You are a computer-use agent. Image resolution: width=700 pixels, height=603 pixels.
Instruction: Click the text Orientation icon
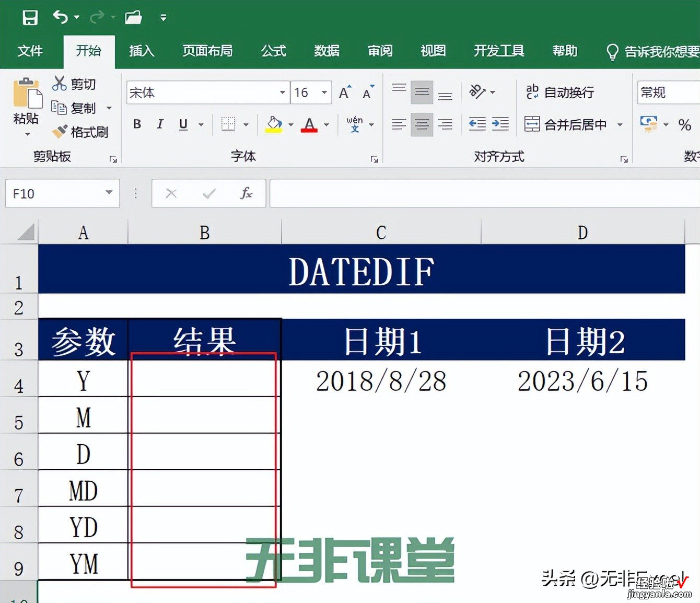[x=477, y=92]
